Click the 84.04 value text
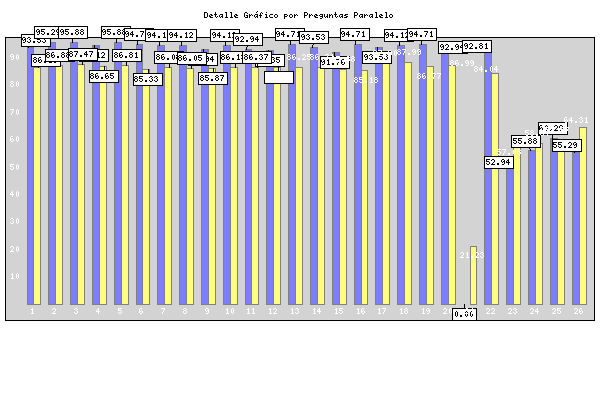Viewport: 600px width, 400px height. 486,69
